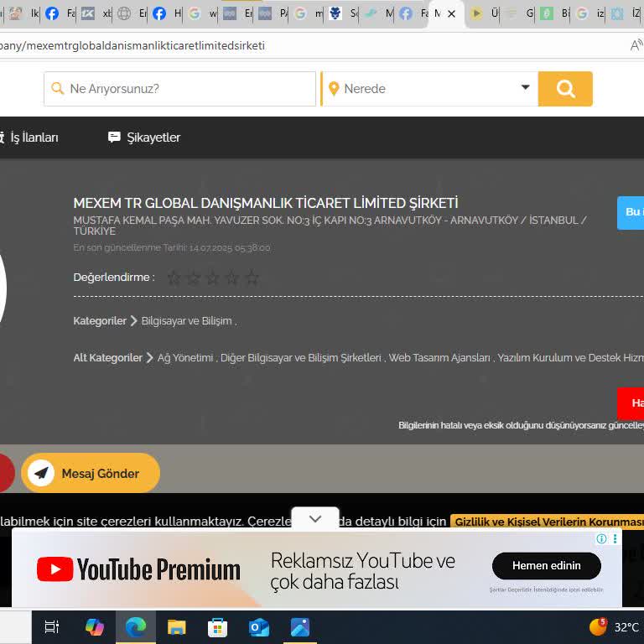The width and height of the screenshot is (644, 644).
Task: Open Microsoft Store from the taskbar
Action: (218, 627)
